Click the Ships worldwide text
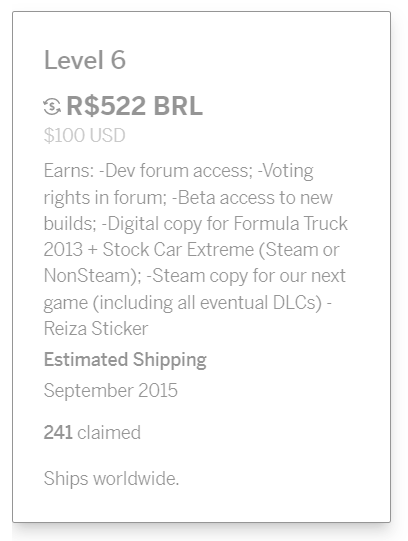The width and height of the screenshot is (408, 541). point(111,479)
